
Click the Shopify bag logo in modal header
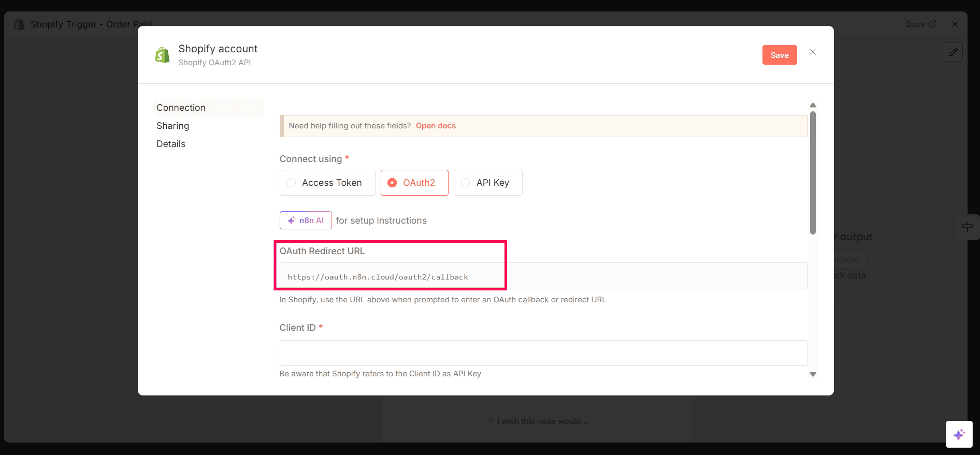pos(163,55)
